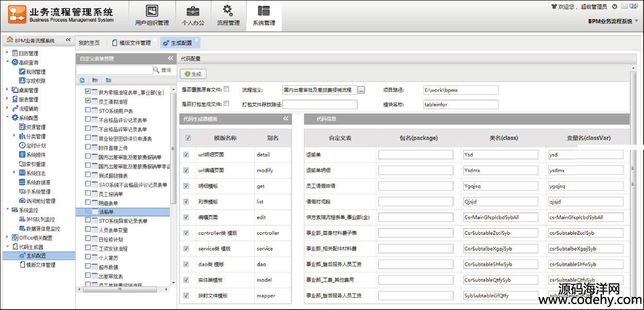This screenshot has width=644, height=310.
Task: Click the form search input field
Action: (114, 70)
